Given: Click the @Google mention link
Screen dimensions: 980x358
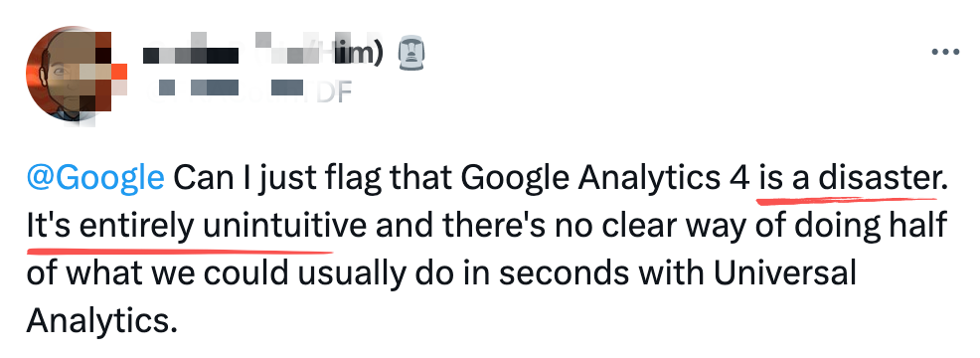Looking at the screenshot, I should [x=95, y=180].
